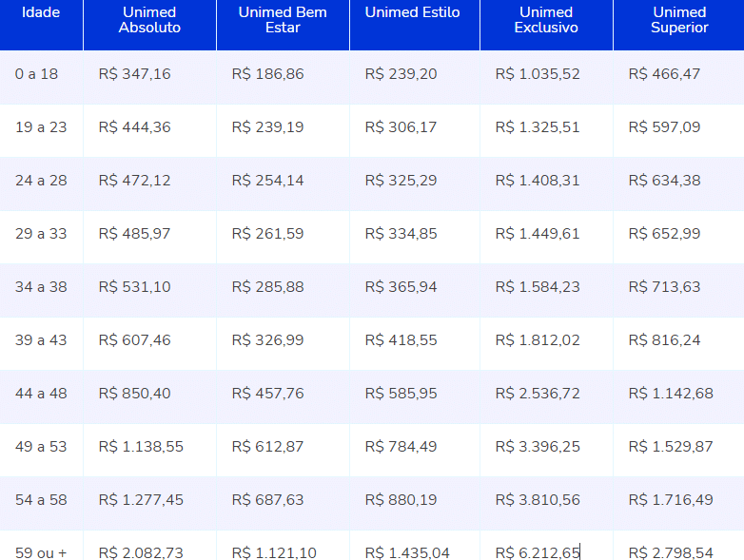Select the price R$ 2.536,72

(x=538, y=393)
